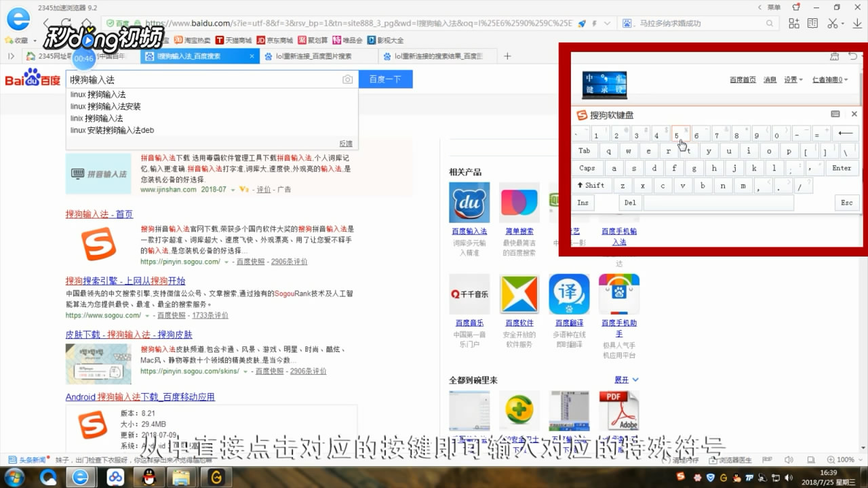
Task: Click the Windows Start button
Action: pyautogui.click(x=14, y=477)
